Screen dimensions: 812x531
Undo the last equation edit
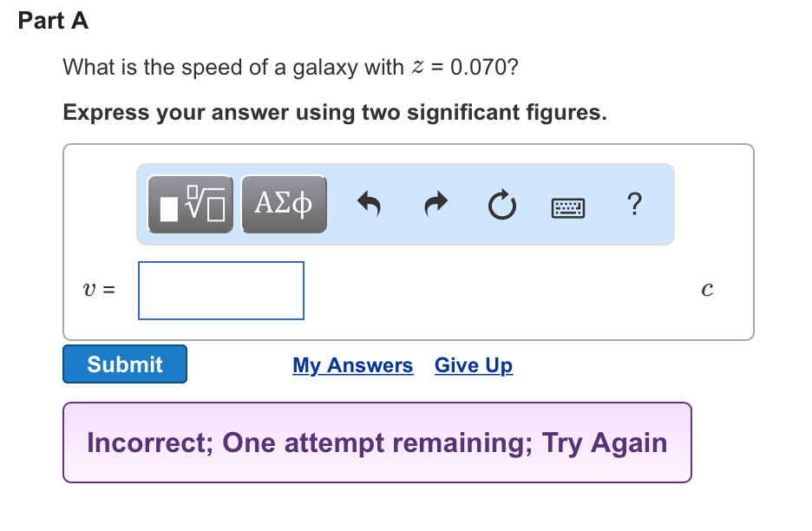[369, 204]
